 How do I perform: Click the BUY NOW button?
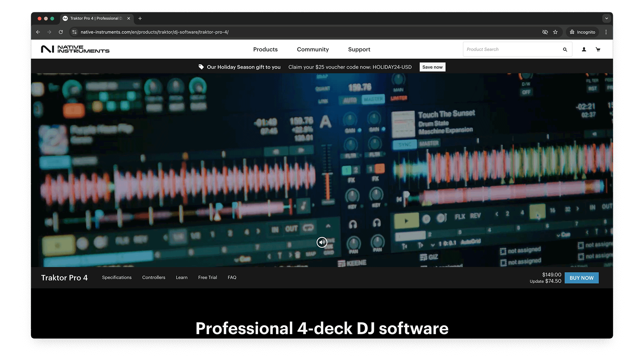point(582,278)
